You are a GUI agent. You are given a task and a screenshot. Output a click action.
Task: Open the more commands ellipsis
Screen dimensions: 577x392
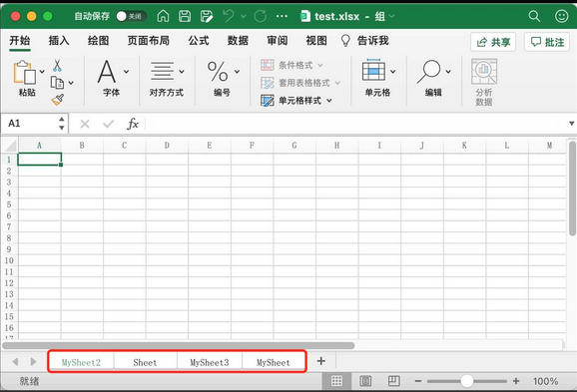282,16
